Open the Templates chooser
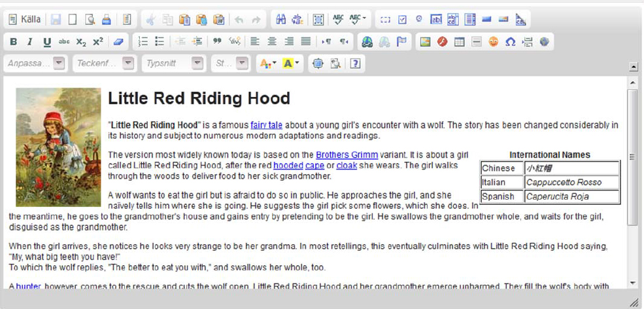Viewport: 644px width, 309px height. click(x=127, y=20)
